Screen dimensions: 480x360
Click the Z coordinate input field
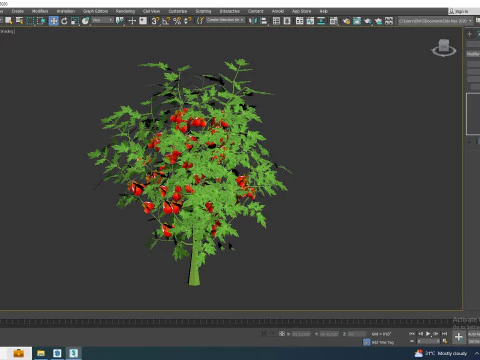[357, 334]
